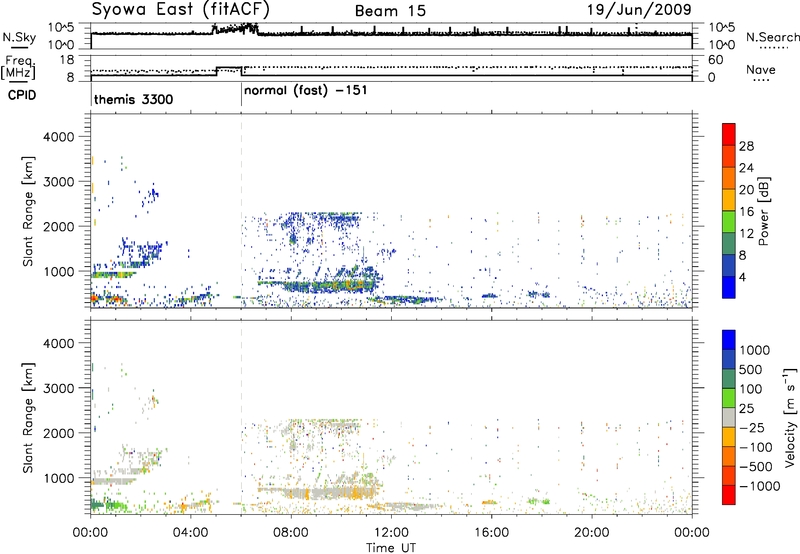Click the '3000' tick of the velocity panel
The width and height of the screenshot is (800, 554).
pyautogui.click(x=58, y=388)
